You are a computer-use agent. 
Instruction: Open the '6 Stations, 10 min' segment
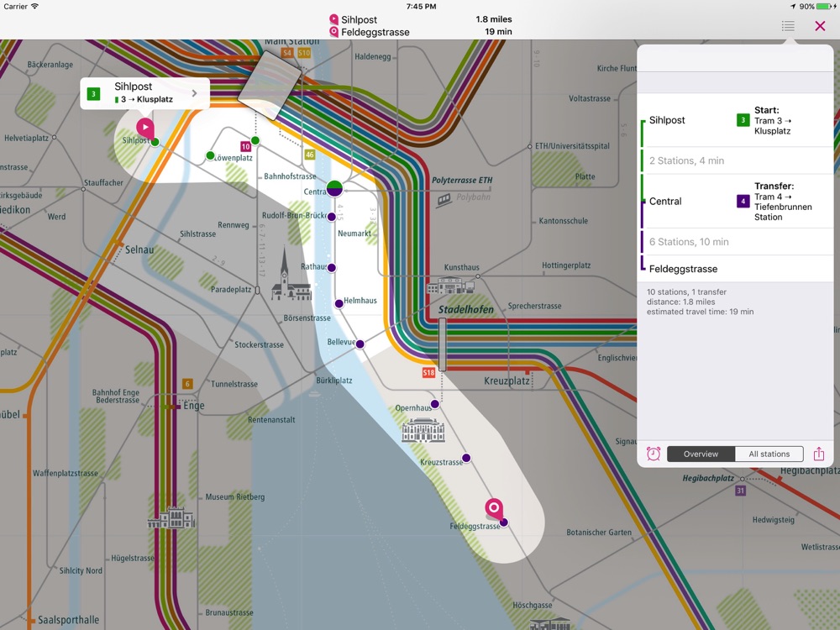click(x=735, y=242)
